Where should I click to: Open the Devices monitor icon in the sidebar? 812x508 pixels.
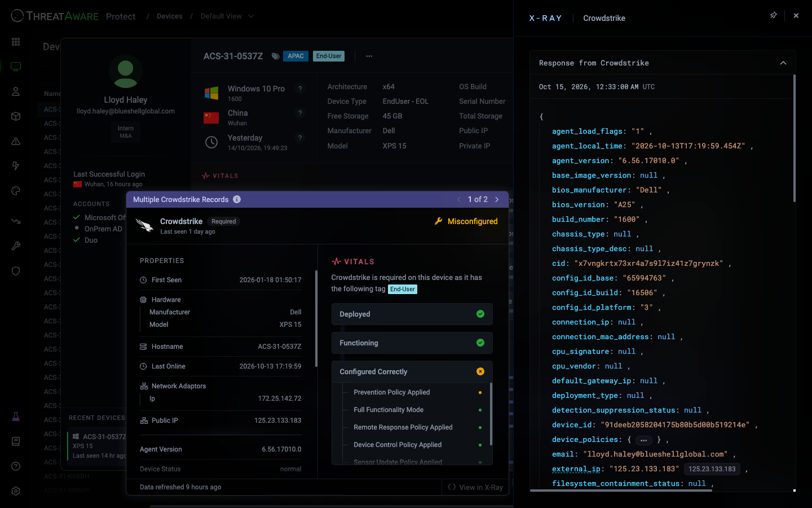(16, 67)
